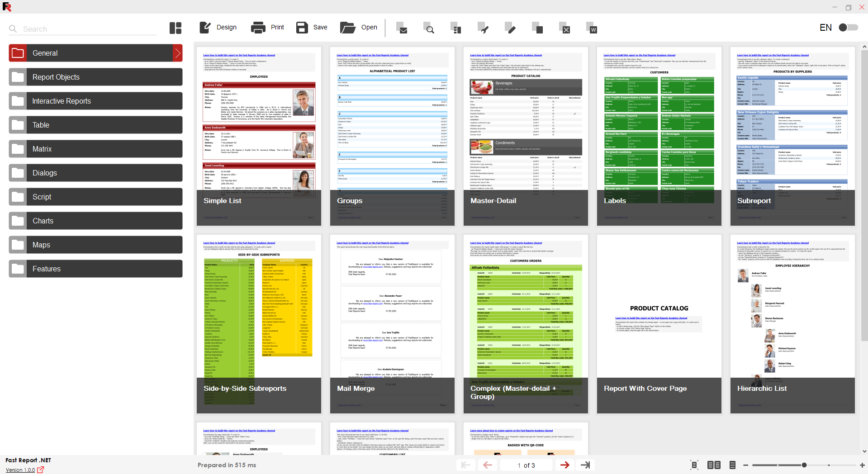Toggle the switch next to EN
This screenshot has width=868, height=474.
pyautogui.click(x=848, y=28)
